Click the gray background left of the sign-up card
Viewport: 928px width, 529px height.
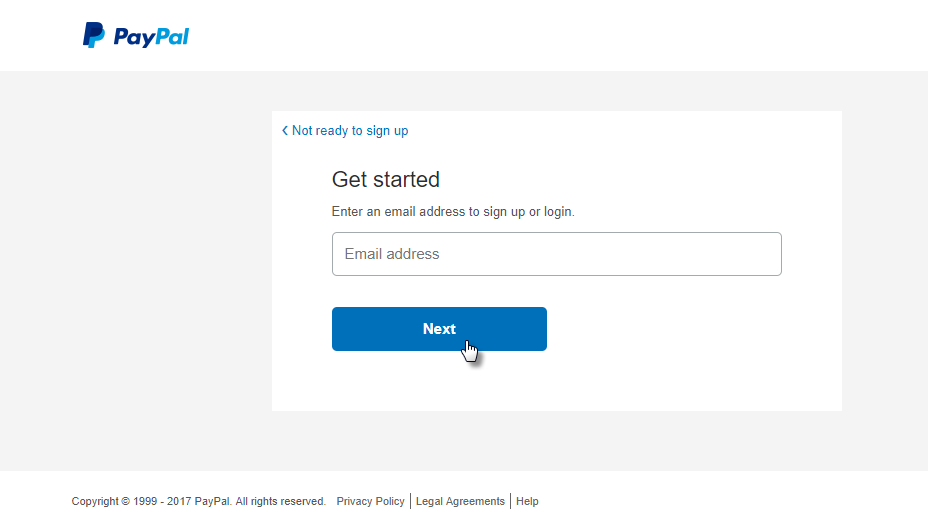click(135, 270)
